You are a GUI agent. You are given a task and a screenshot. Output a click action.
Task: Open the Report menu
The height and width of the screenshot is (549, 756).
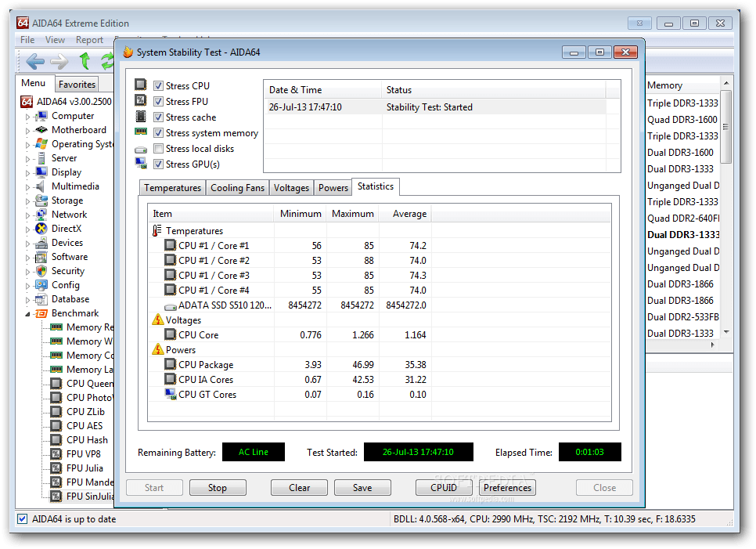89,40
